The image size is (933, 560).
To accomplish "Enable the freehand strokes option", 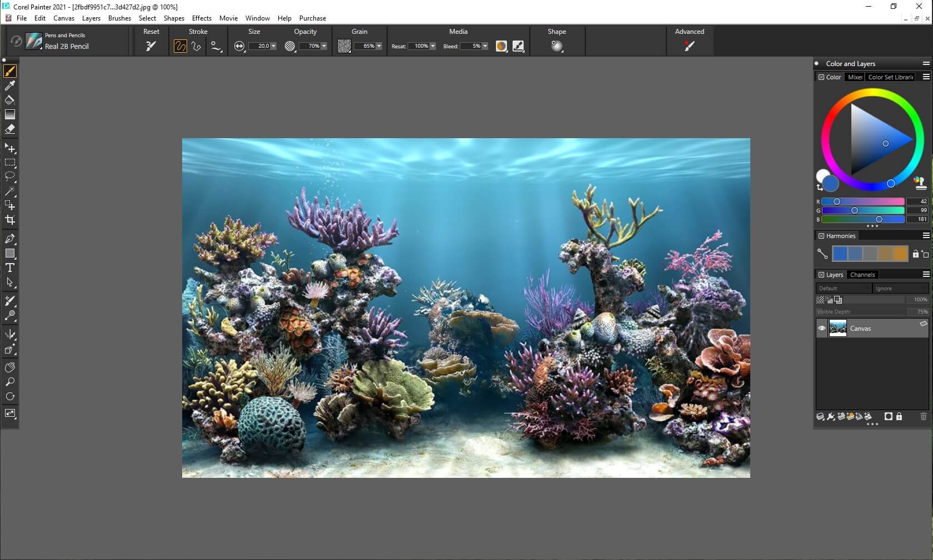I will click(180, 46).
